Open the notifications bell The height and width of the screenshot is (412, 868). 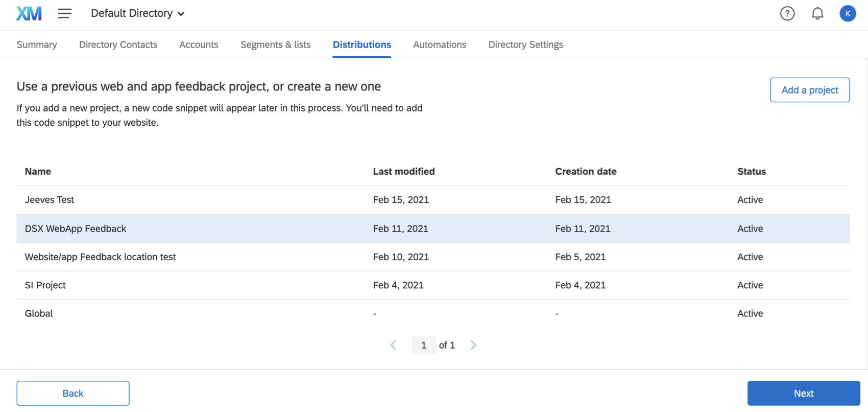pyautogui.click(x=817, y=13)
